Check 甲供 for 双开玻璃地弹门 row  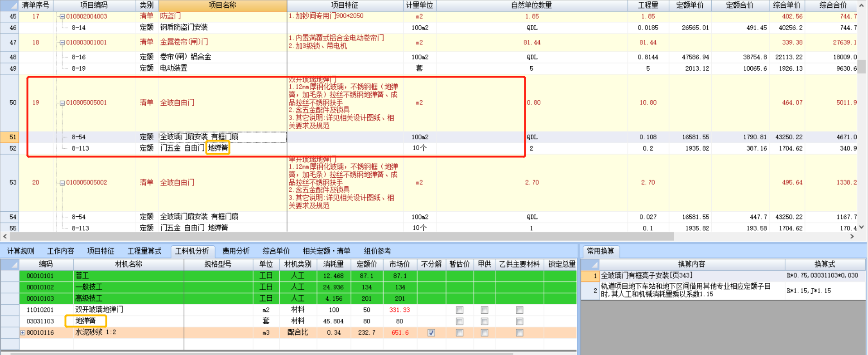[x=484, y=310]
